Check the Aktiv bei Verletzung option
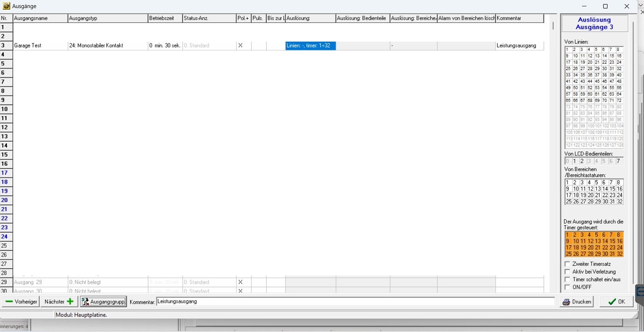Image resolution: width=644 pixels, height=332 pixels. 568,272
